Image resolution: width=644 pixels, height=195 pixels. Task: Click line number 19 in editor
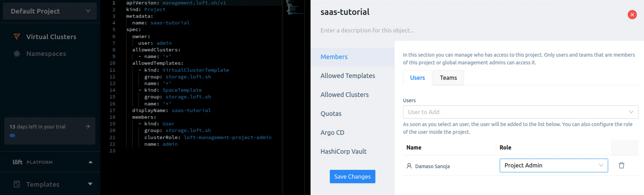pos(112,124)
